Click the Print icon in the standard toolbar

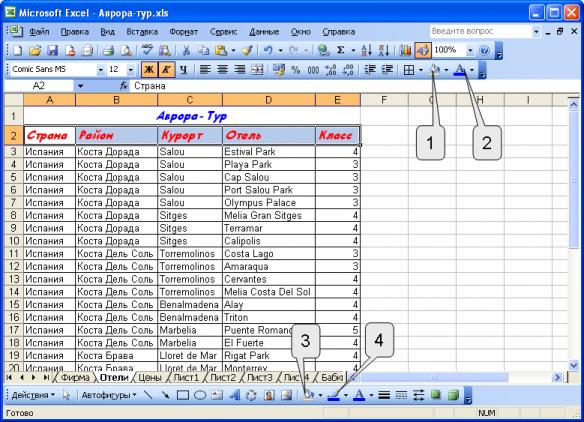(x=108, y=50)
